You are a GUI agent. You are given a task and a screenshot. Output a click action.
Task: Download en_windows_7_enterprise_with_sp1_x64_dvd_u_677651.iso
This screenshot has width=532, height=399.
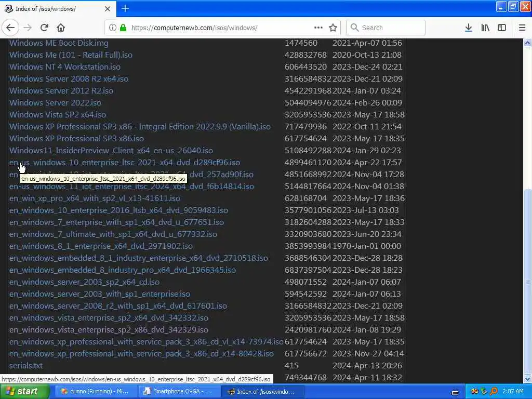click(x=116, y=222)
